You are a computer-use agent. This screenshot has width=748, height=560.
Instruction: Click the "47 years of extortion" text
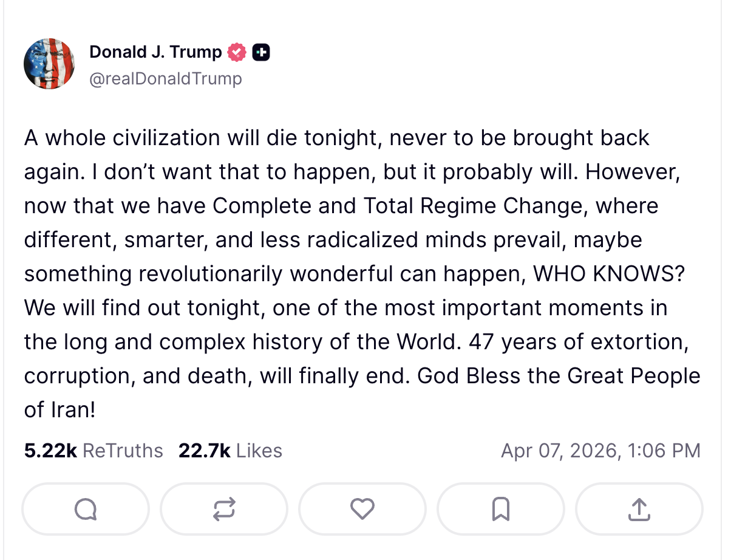click(x=577, y=342)
